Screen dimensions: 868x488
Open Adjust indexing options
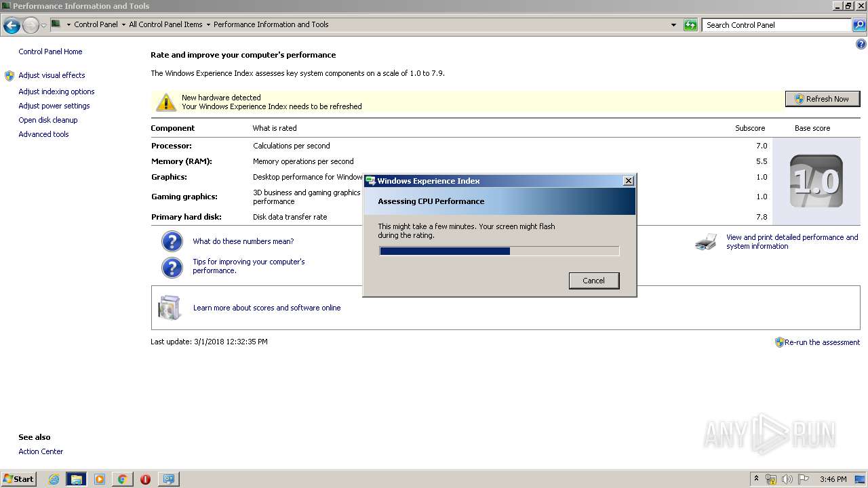(x=56, y=91)
